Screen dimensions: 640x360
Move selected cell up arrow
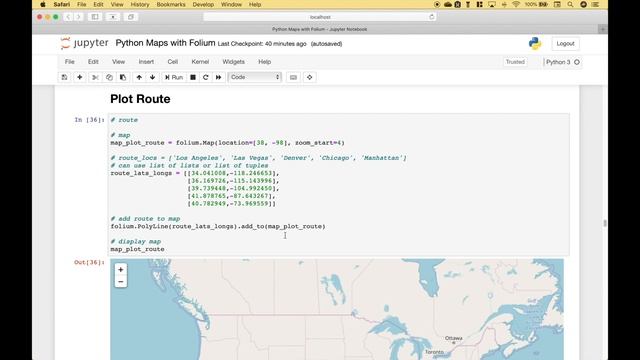[x=139, y=77]
